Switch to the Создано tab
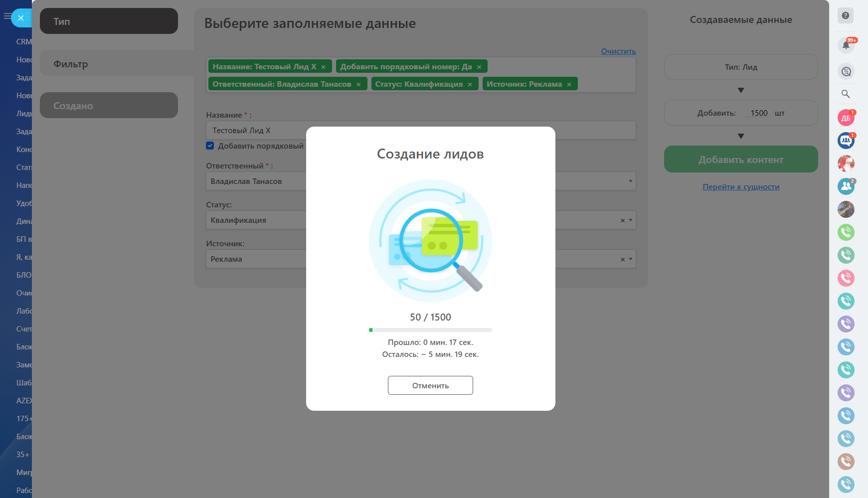The image size is (868, 498). pyautogui.click(x=109, y=105)
